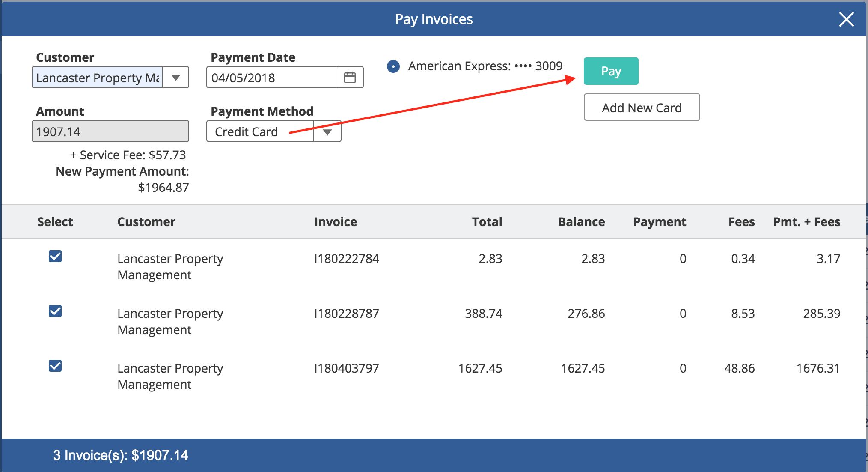Viewport: 868px width, 472px height.
Task: Open the Payment Date calendar picker
Action: pyautogui.click(x=350, y=78)
